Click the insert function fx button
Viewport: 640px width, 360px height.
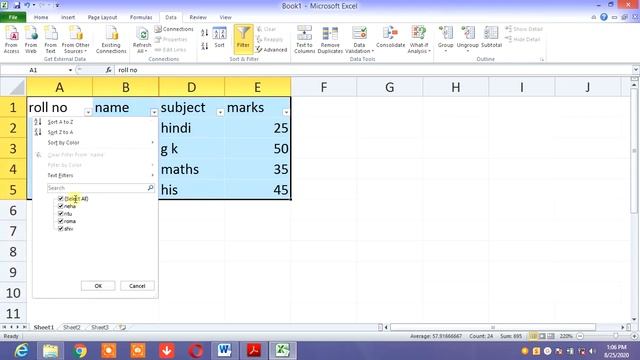[108, 70]
